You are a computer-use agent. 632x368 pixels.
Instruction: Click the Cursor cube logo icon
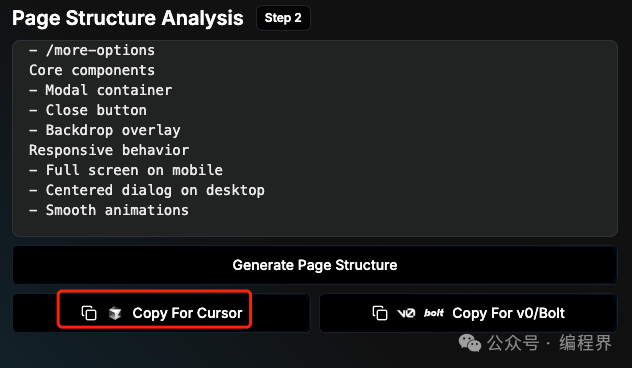click(x=115, y=313)
